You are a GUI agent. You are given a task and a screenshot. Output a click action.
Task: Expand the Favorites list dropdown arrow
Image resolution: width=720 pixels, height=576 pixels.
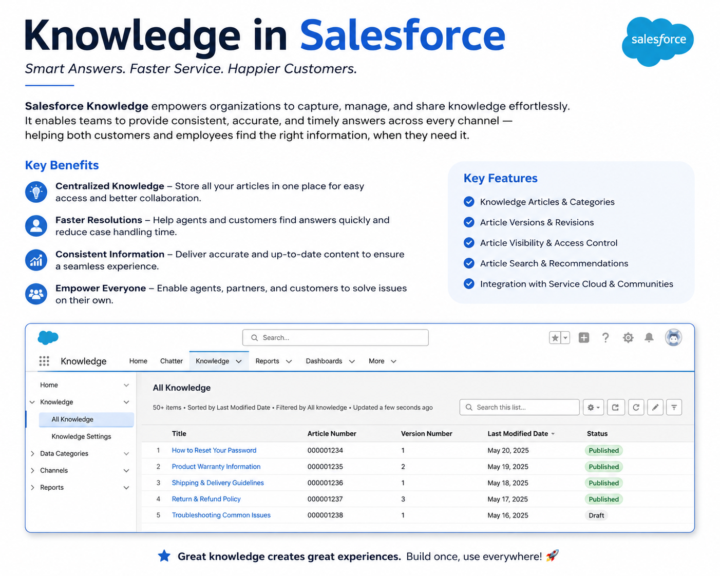pos(566,338)
